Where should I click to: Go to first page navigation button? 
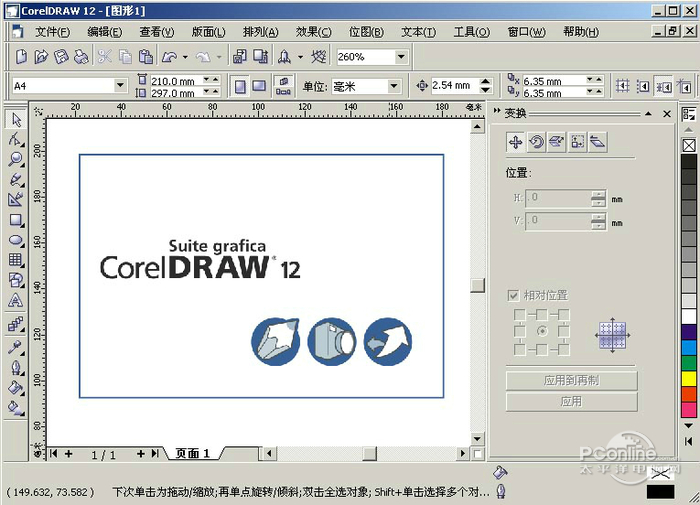54,454
